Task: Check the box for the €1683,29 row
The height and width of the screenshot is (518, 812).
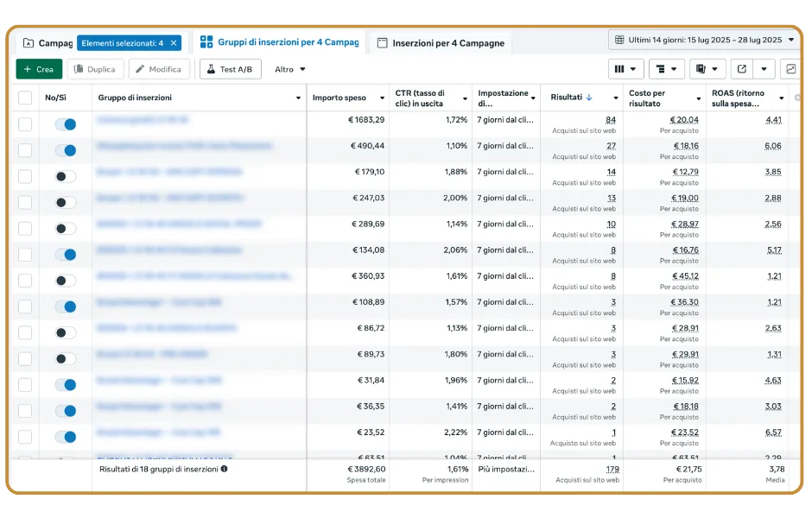Action: [25, 124]
